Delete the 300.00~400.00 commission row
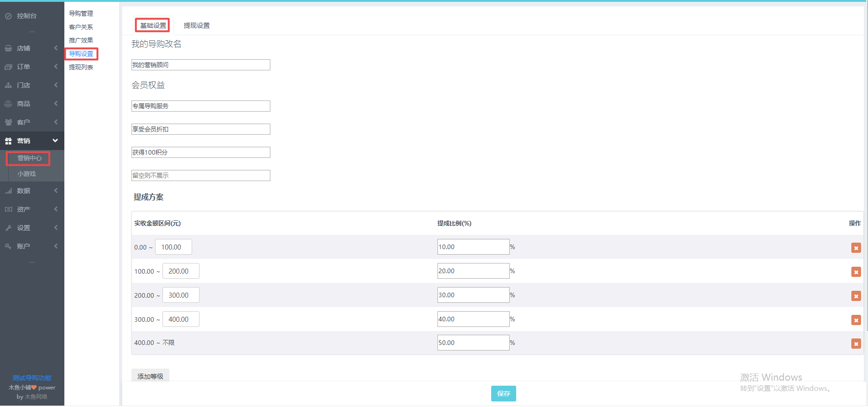 [856, 320]
